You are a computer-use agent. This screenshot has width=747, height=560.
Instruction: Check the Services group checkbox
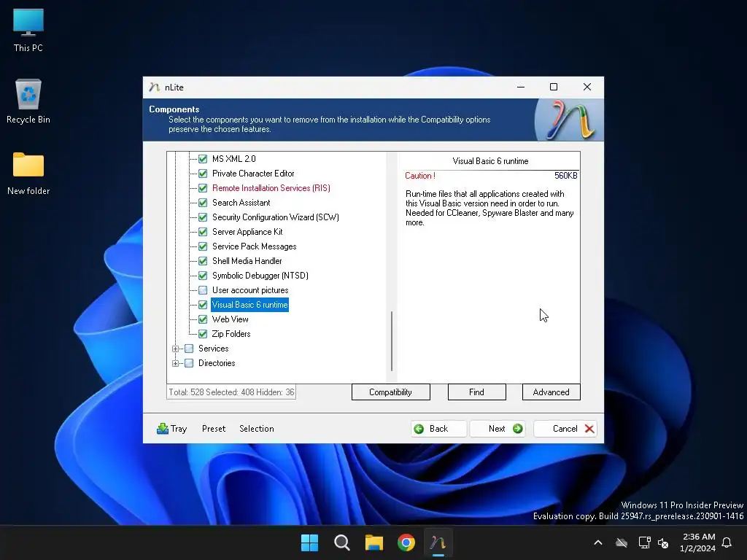point(189,349)
